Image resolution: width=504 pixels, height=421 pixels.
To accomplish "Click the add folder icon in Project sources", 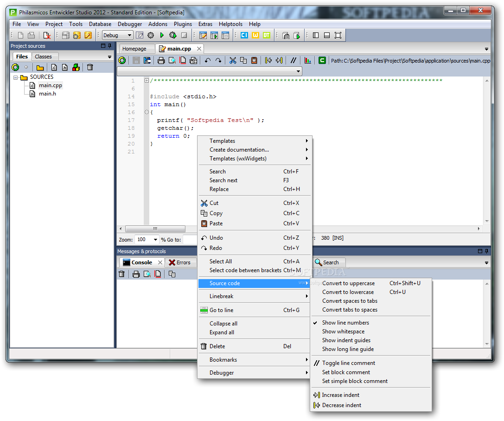I will 40,68.
